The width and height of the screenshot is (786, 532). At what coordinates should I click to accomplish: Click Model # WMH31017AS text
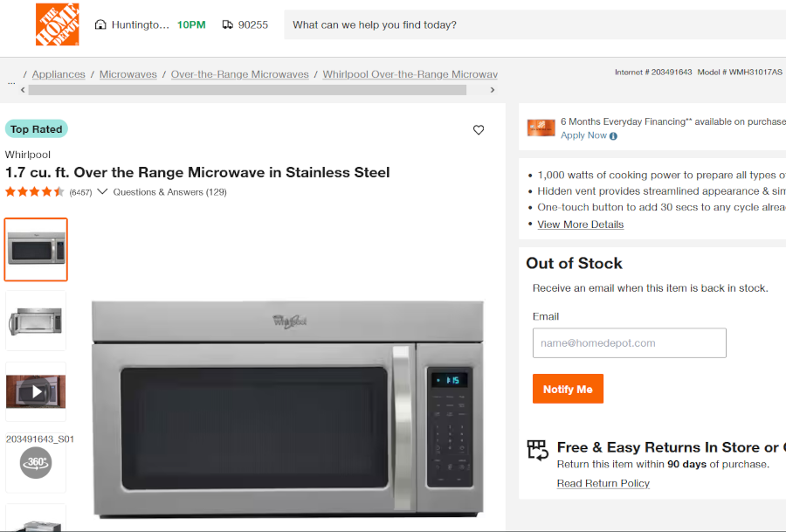coord(740,73)
